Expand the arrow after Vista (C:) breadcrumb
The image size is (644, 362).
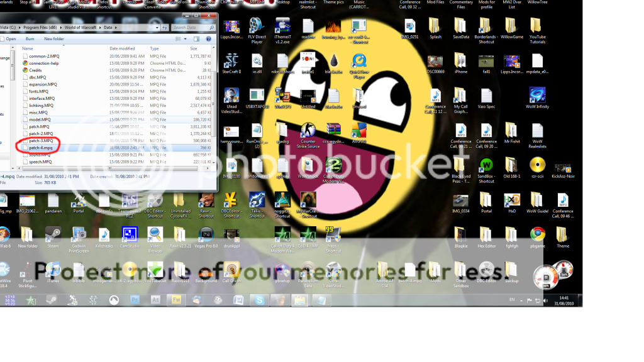(19, 28)
